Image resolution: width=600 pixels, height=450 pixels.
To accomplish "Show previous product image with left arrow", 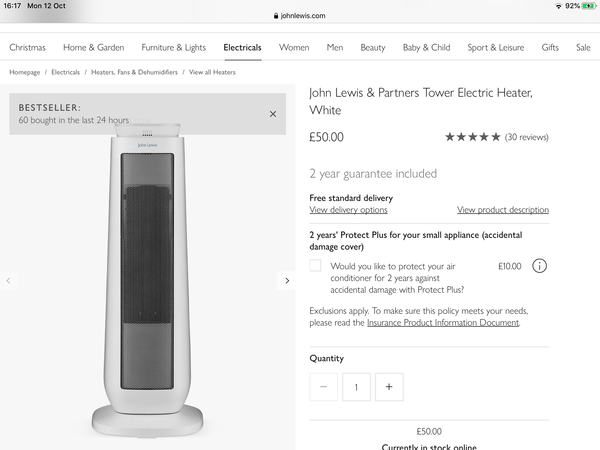I will (x=8, y=281).
